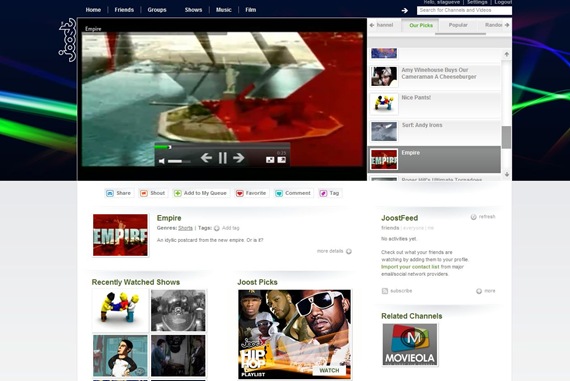Open the Comment button
The height and width of the screenshot is (381, 570).
pyautogui.click(x=293, y=193)
